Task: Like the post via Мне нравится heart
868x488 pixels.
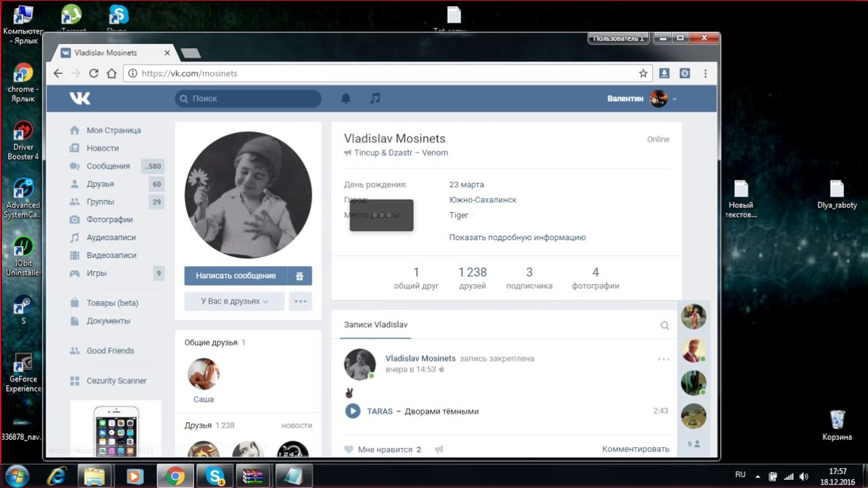Action: point(349,449)
